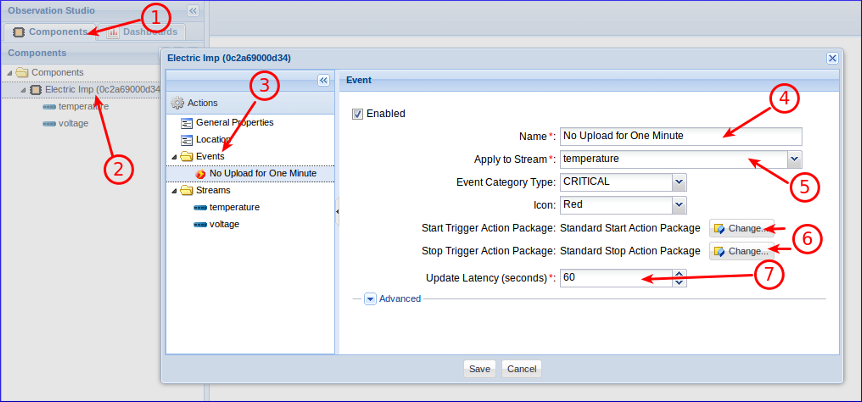Click the Actions gear icon
The image size is (862, 402).
(178, 103)
